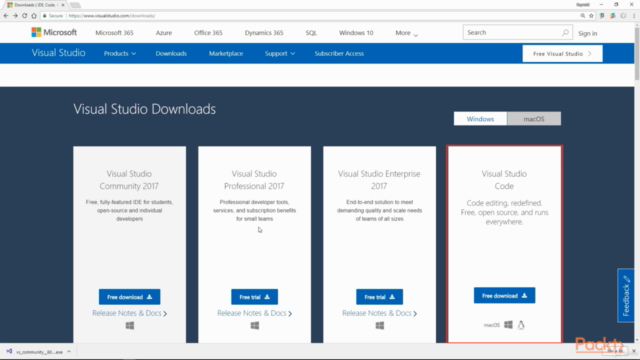This screenshot has width=640, height=360.
Task: Click Windows icon under Community 2017
Action: pos(130,325)
